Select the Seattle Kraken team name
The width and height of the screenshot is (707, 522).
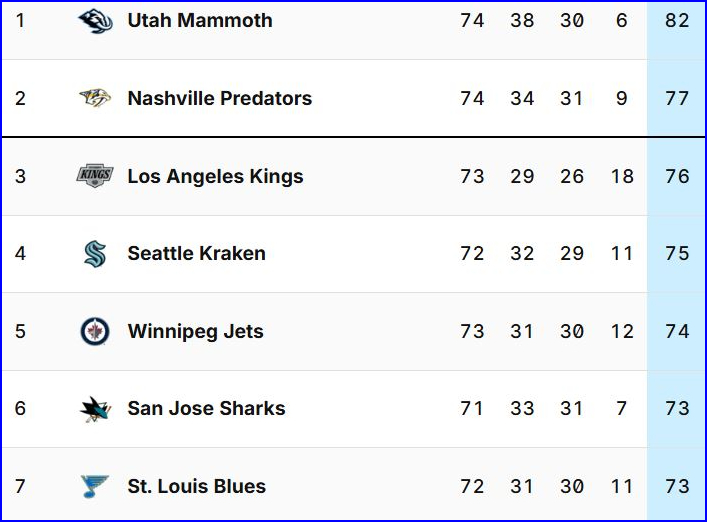197,254
